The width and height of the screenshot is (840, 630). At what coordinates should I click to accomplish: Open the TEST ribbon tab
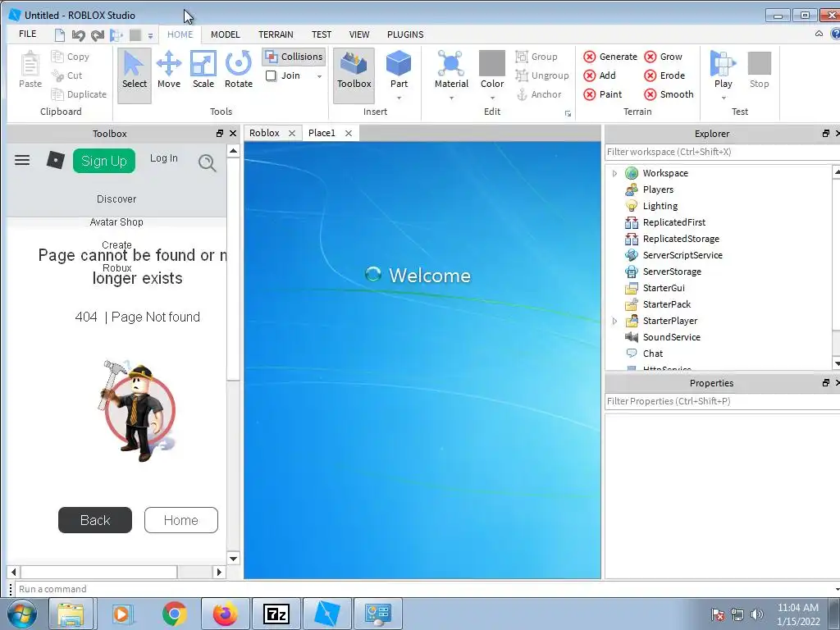coord(322,34)
